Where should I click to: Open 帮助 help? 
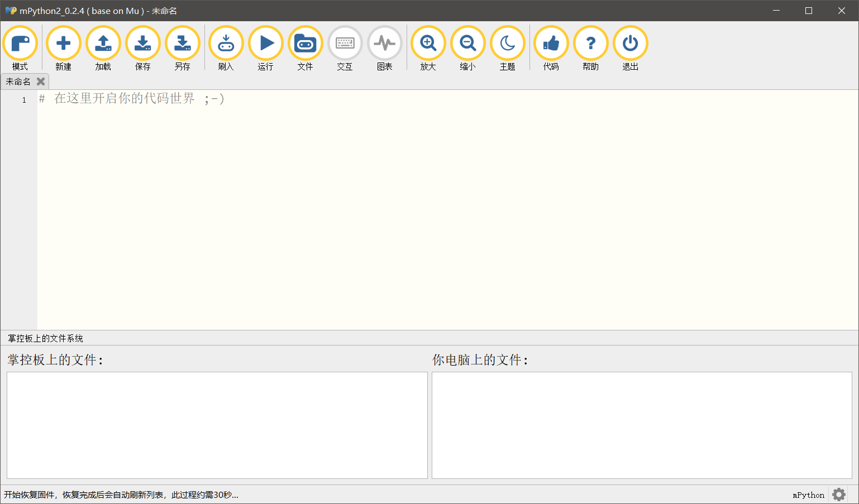pos(591,49)
